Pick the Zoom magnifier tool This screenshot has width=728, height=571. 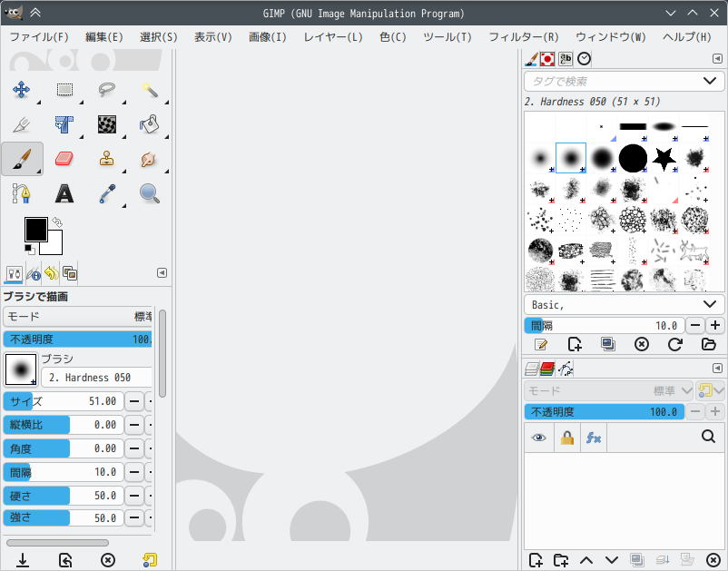pyautogui.click(x=149, y=193)
